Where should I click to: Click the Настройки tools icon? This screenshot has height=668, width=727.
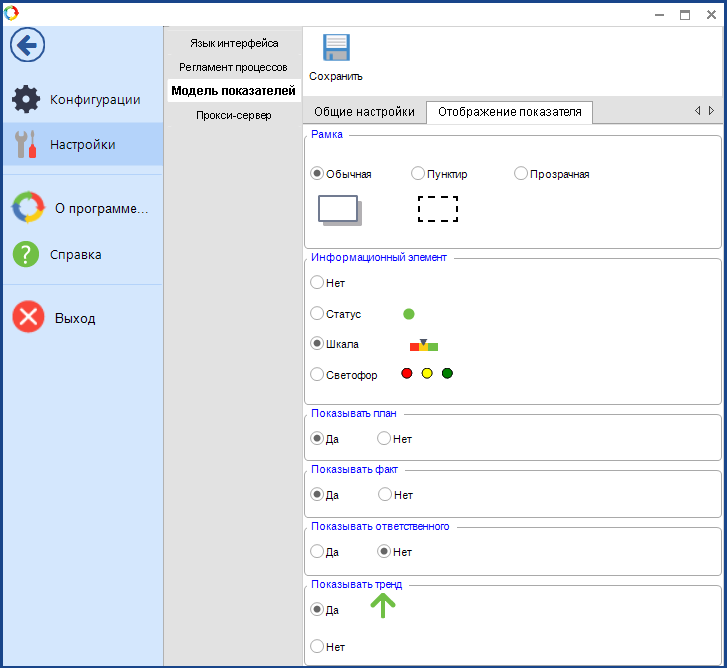(x=26, y=144)
